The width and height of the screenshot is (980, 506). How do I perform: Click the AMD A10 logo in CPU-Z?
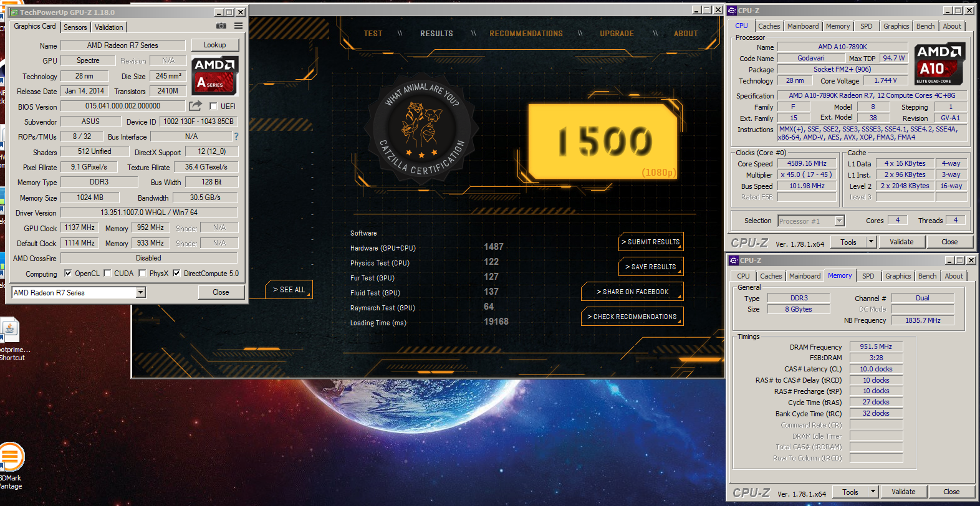click(x=939, y=65)
